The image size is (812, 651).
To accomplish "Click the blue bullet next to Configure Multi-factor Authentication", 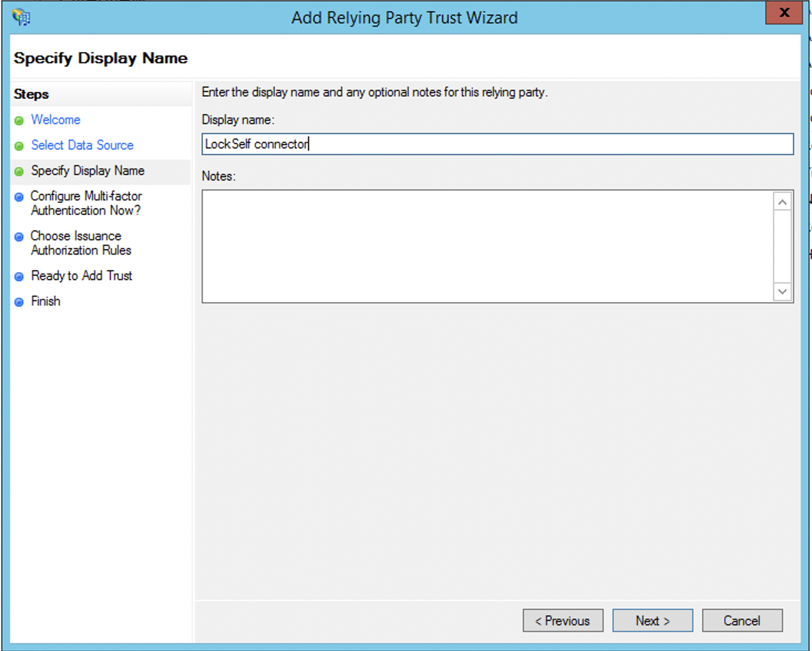I will point(19,197).
